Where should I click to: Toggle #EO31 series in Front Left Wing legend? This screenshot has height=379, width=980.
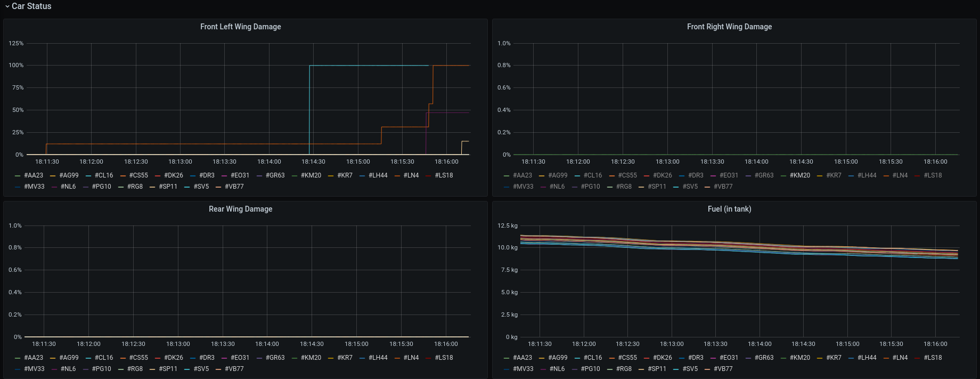click(240, 175)
